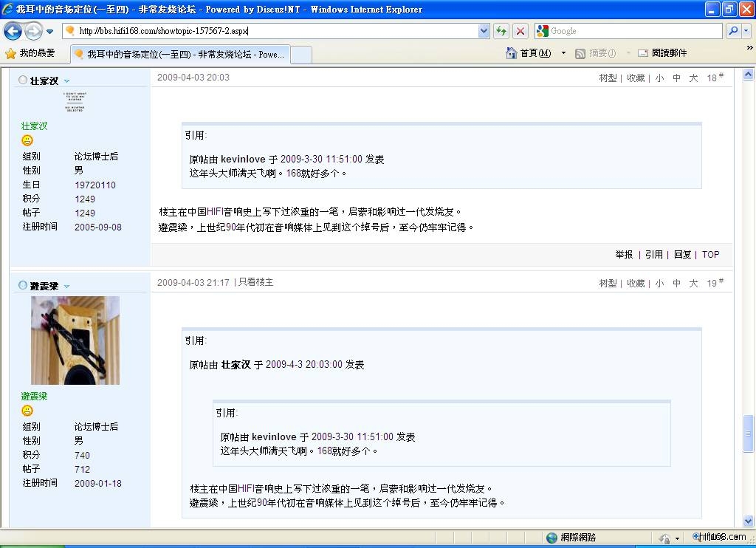The height and width of the screenshot is (548, 756).
Task: Click the red Stop loading icon
Action: pyautogui.click(x=520, y=31)
